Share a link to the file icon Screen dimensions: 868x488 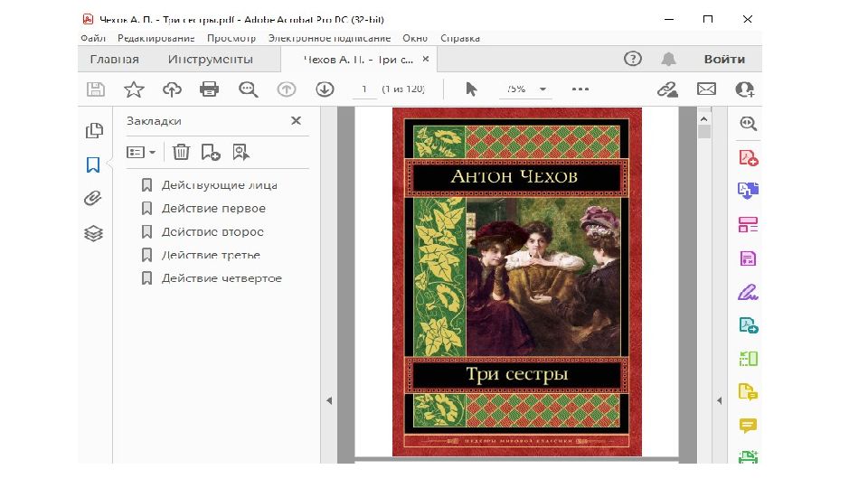[667, 89]
